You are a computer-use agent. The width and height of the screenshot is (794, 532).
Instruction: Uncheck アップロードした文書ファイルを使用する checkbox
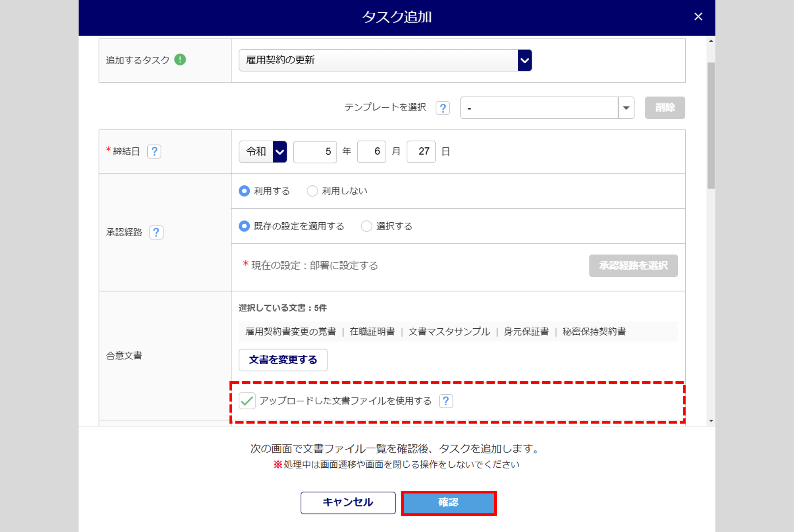click(x=247, y=401)
